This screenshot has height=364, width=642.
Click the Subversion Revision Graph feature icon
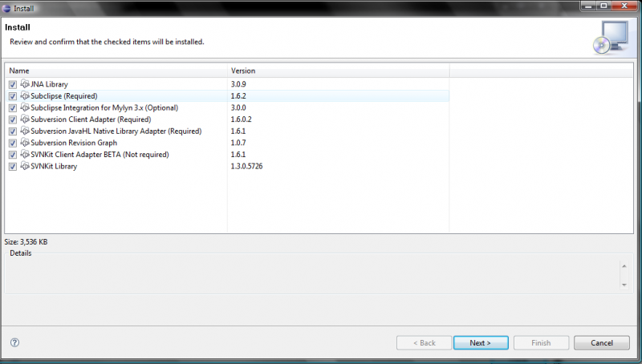coord(25,143)
